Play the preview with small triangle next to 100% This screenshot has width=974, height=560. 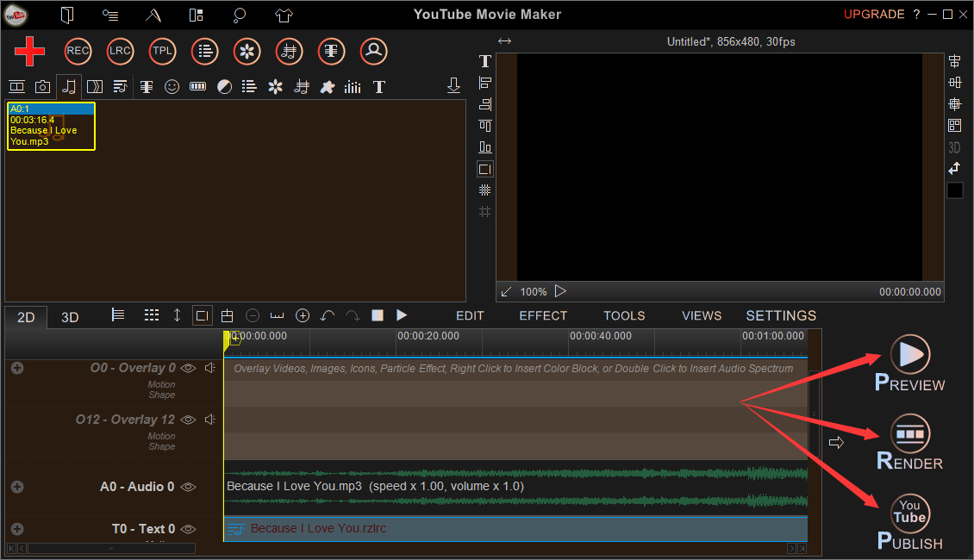click(560, 291)
